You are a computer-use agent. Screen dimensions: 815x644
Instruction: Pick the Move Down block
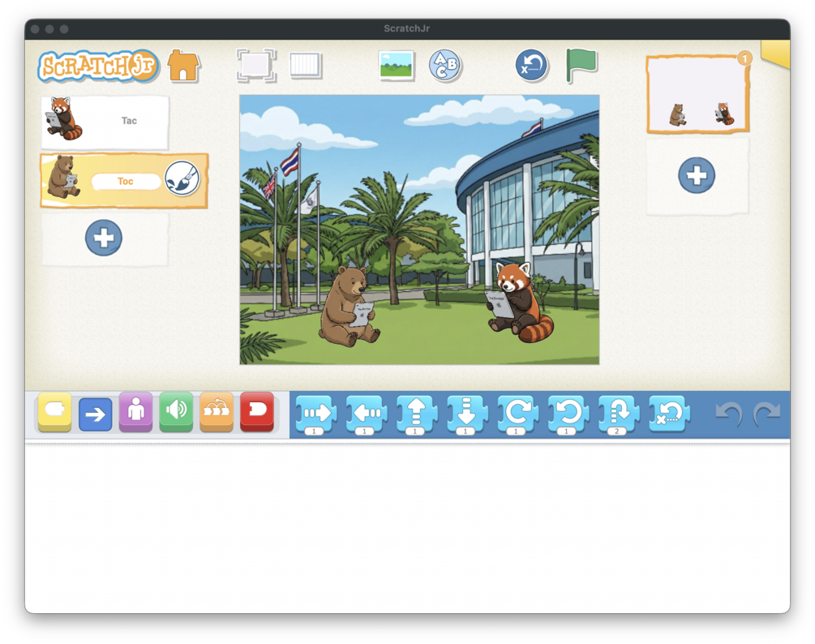click(467, 414)
